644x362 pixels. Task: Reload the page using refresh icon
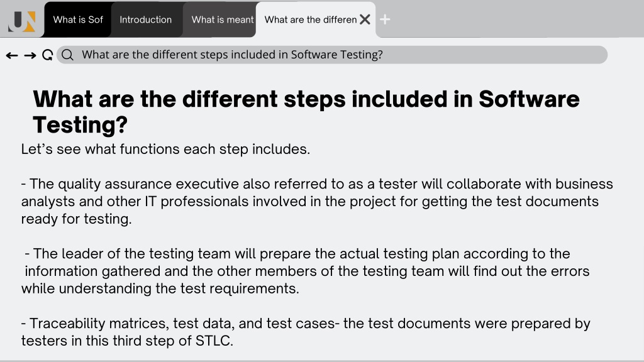pos(48,55)
